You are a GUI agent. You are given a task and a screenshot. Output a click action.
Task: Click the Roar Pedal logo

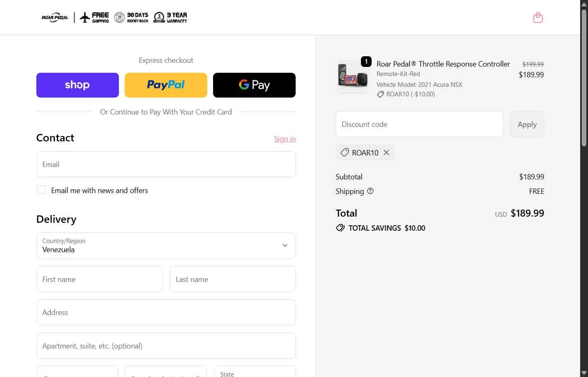point(55,17)
